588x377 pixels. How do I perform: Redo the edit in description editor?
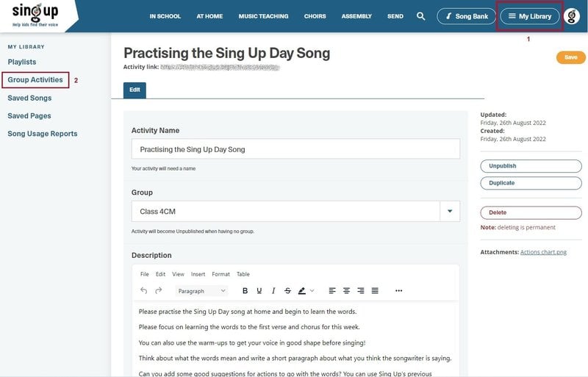[x=158, y=291]
